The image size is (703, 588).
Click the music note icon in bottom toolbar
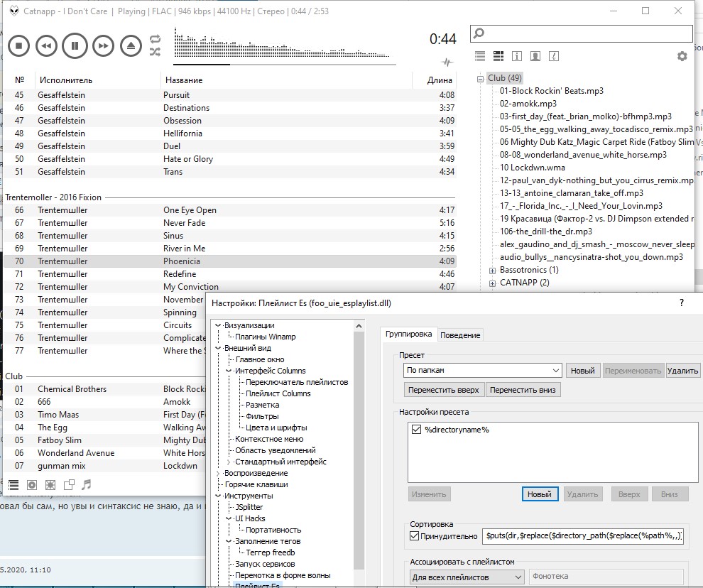(87, 485)
